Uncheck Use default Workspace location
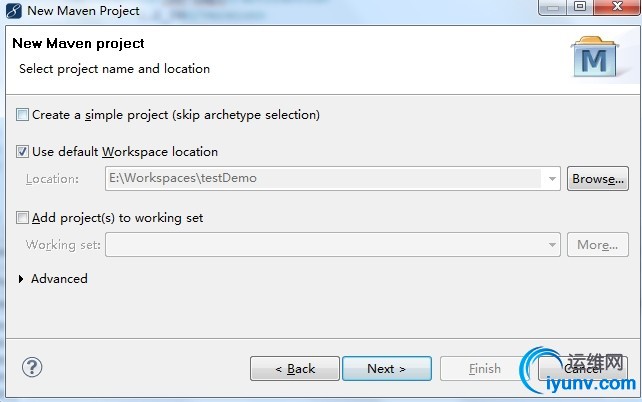Image resolution: width=642 pixels, height=402 pixels. [x=23, y=152]
